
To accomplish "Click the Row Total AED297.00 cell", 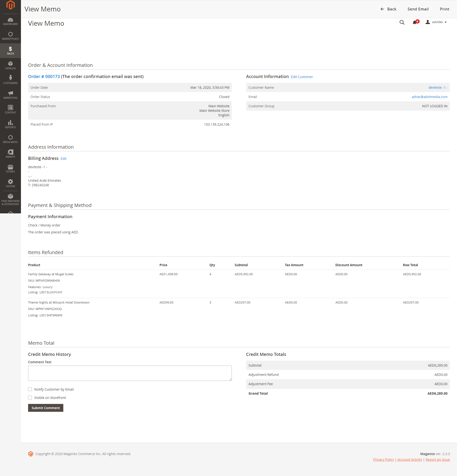I will pos(411,302).
